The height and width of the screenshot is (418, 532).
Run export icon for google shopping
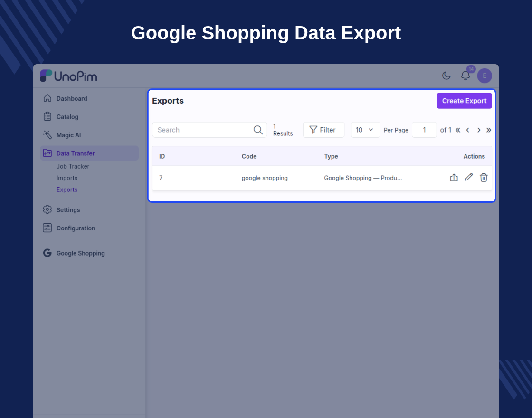pos(454,178)
